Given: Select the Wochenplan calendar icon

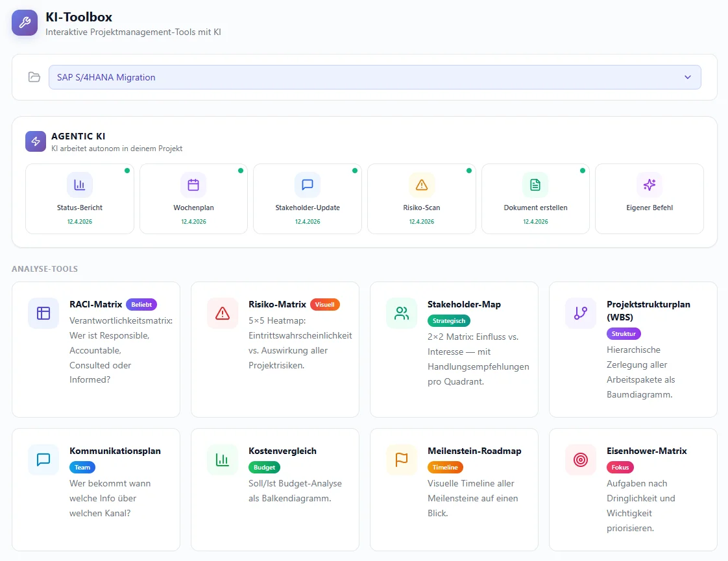Looking at the screenshot, I should [x=193, y=185].
